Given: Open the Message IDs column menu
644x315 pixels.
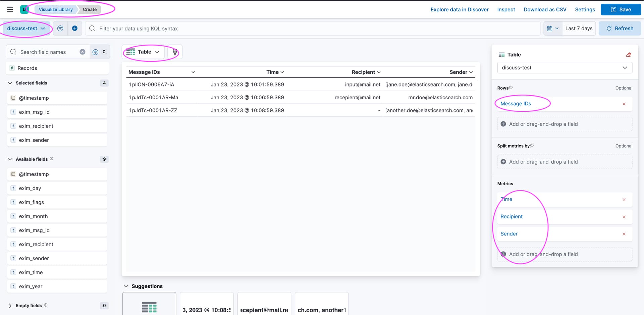Looking at the screenshot, I should (x=193, y=72).
